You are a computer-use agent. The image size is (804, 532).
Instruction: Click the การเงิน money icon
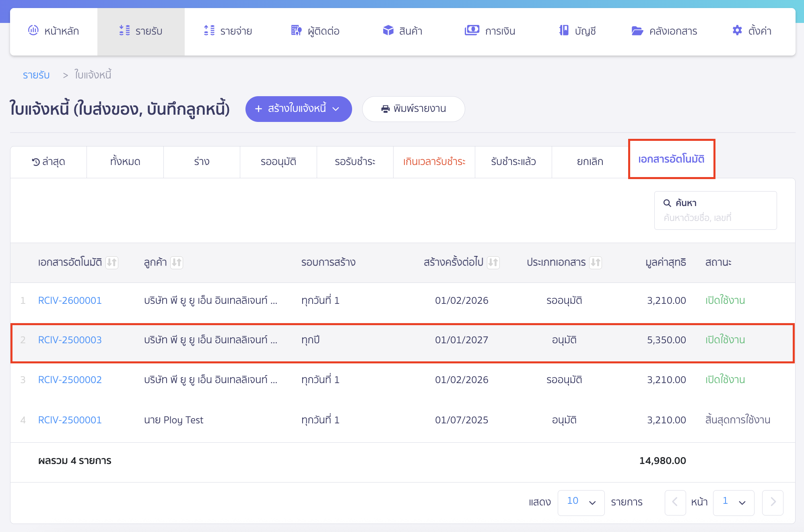click(472, 30)
